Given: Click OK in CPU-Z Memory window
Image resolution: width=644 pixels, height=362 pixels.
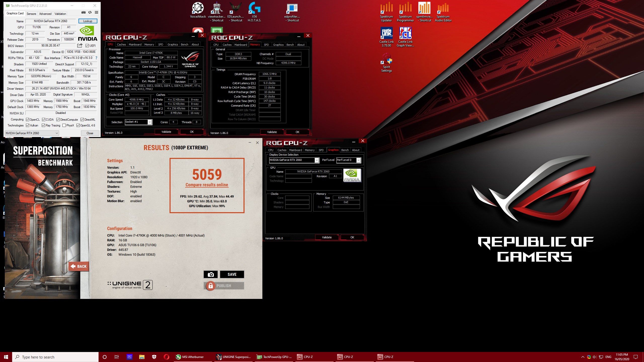Looking at the screenshot, I should (x=297, y=132).
